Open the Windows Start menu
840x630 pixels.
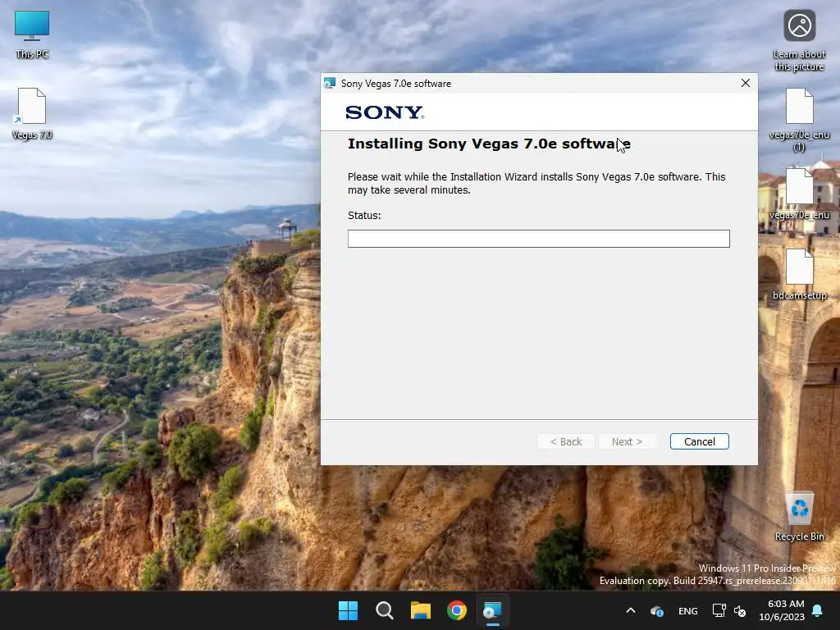(348, 610)
